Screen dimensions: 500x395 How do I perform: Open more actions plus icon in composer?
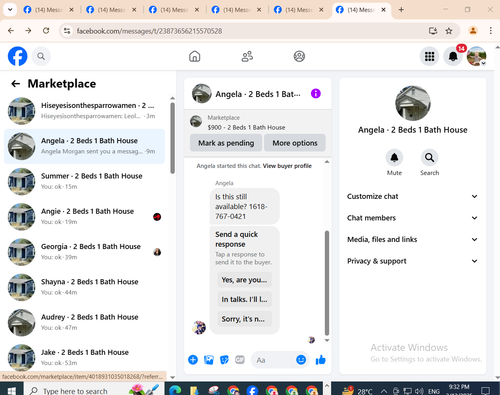[193, 360]
